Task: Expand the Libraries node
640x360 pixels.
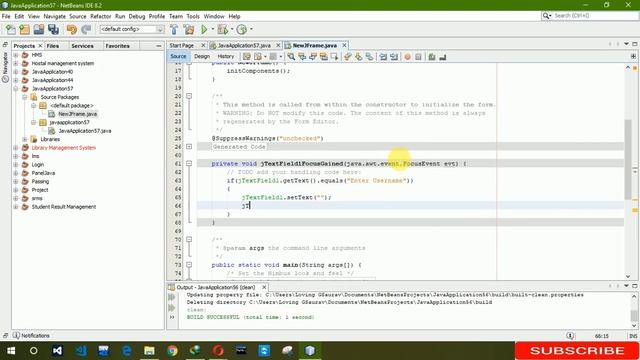Action: [25, 139]
